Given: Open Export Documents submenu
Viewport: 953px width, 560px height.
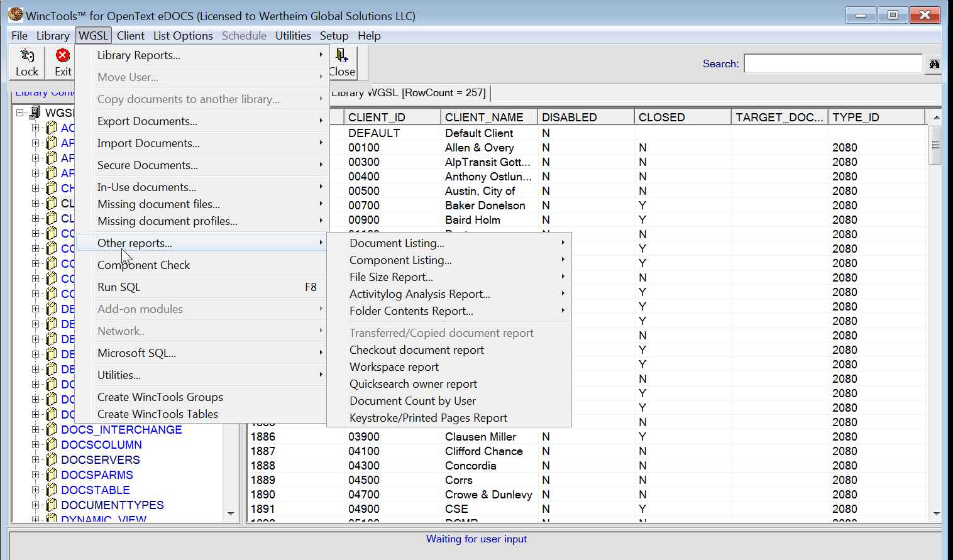Looking at the screenshot, I should pos(202,121).
